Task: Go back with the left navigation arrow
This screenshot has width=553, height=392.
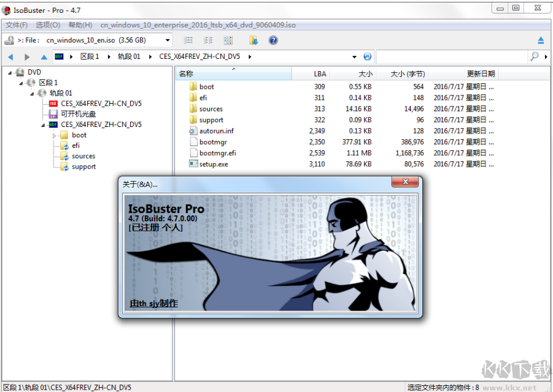Action: coord(10,57)
